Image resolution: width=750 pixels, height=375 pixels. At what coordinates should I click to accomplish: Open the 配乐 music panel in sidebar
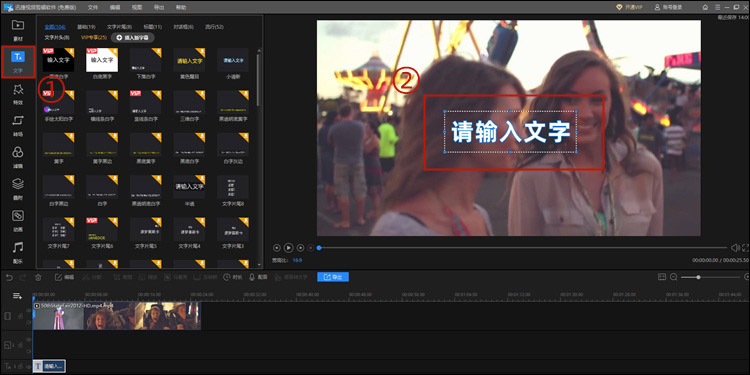click(18, 253)
